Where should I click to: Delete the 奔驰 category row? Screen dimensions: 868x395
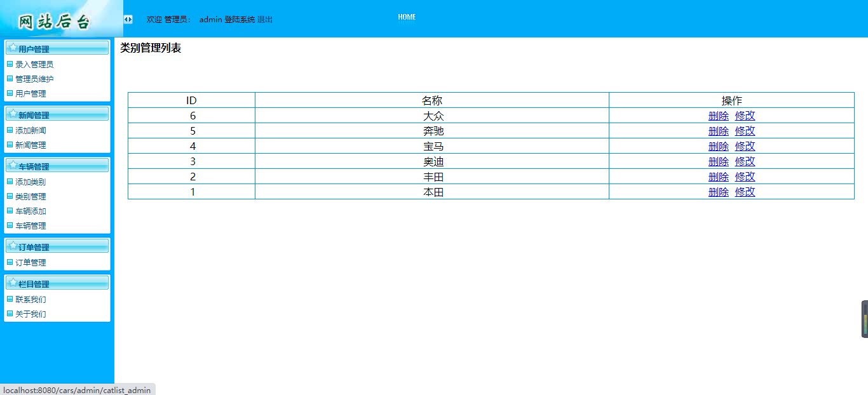[x=719, y=131]
